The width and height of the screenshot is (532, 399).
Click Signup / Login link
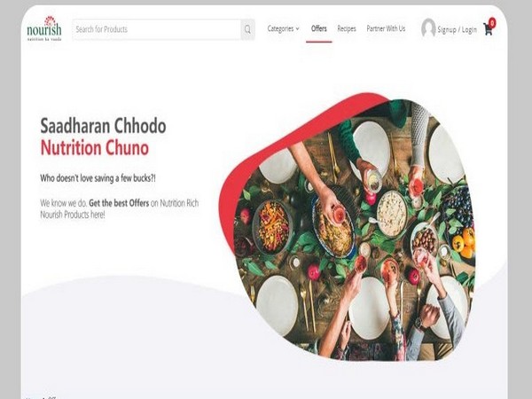(x=457, y=30)
